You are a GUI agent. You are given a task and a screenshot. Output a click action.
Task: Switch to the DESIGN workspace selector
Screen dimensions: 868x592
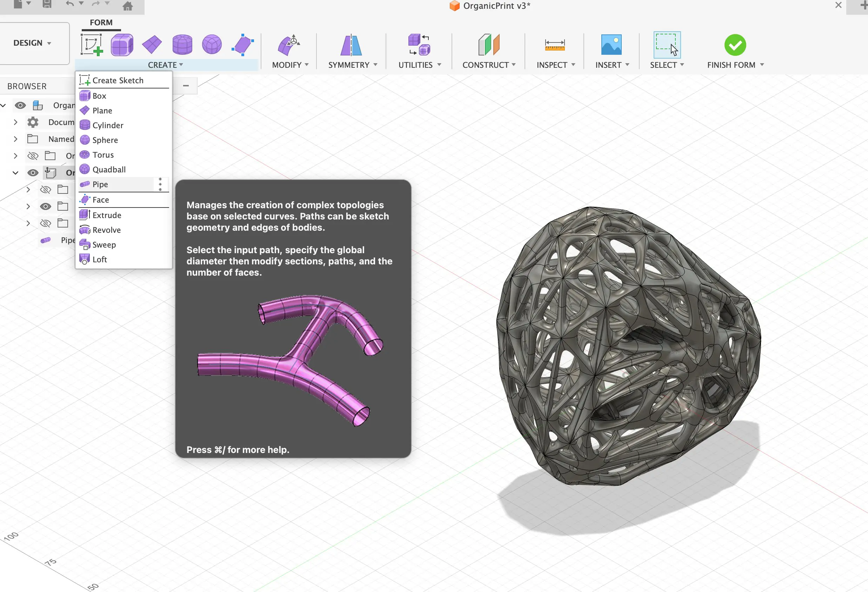click(32, 43)
